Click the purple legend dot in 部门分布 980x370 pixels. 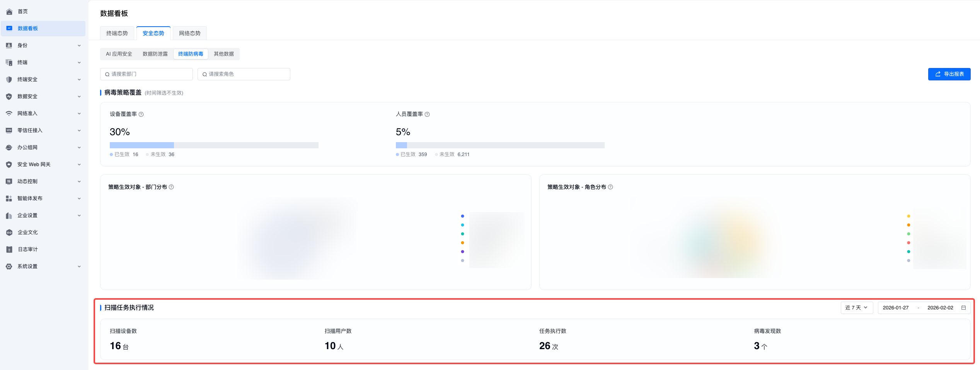tap(462, 251)
